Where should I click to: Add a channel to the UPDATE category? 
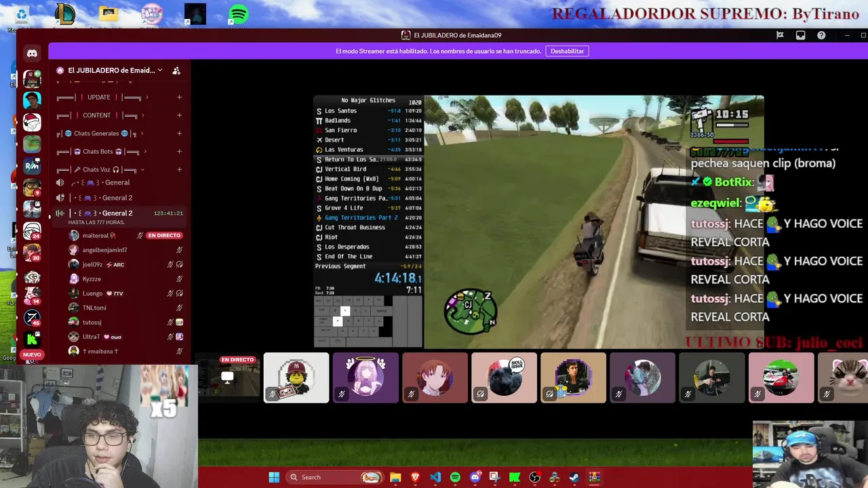pyautogui.click(x=179, y=97)
